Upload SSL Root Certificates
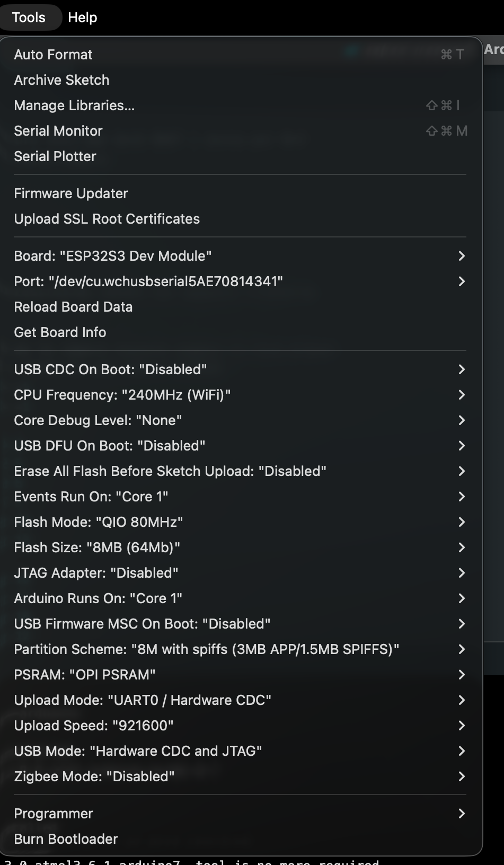This screenshot has height=865, width=504. point(107,218)
